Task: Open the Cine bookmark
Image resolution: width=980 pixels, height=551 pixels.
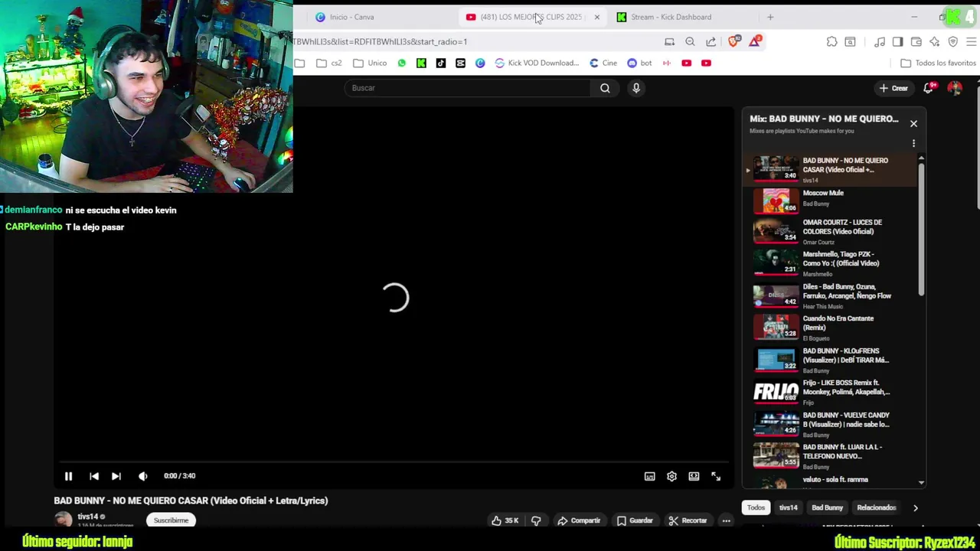Action: [x=603, y=63]
